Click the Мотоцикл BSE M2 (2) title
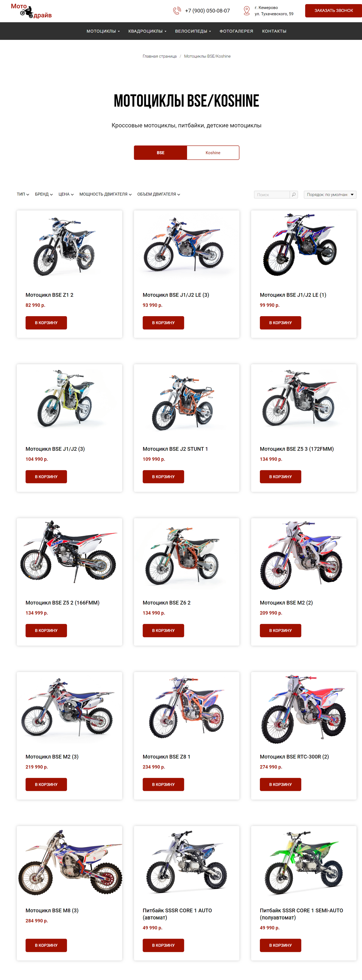Image resolution: width=362 pixels, height=980 pixels. [x=286, y=603]
